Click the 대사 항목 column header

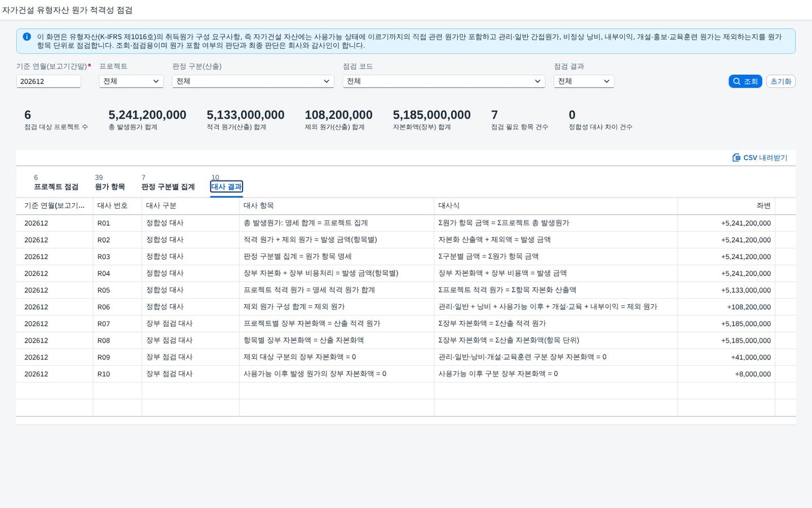[x=337, y=206]
